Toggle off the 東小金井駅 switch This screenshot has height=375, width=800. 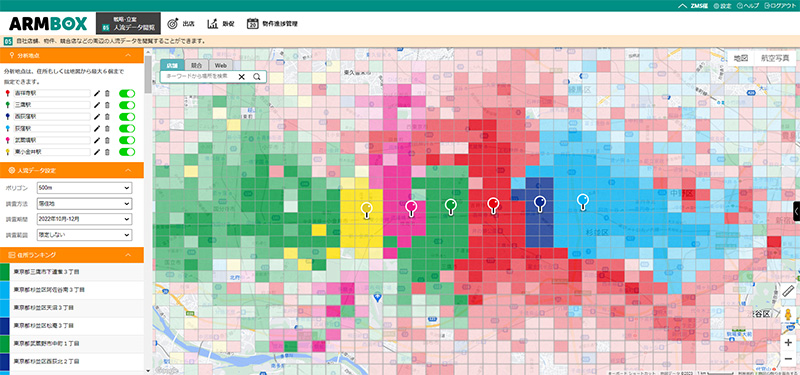[127, 152]
